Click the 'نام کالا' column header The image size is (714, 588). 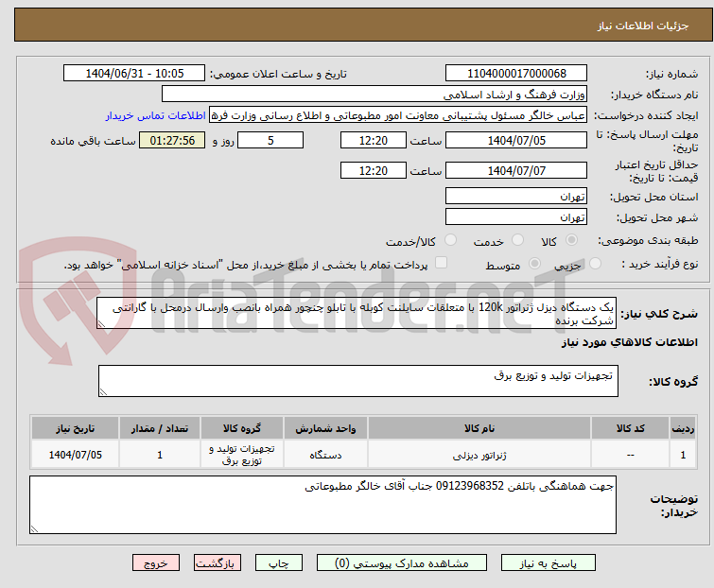click(x=479, y=428)
